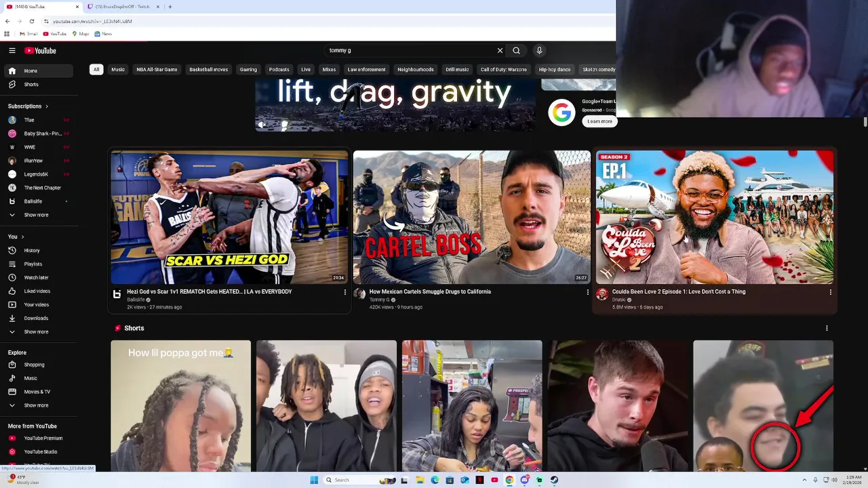Click the Druski channel avatar under video

pos(601,294)
